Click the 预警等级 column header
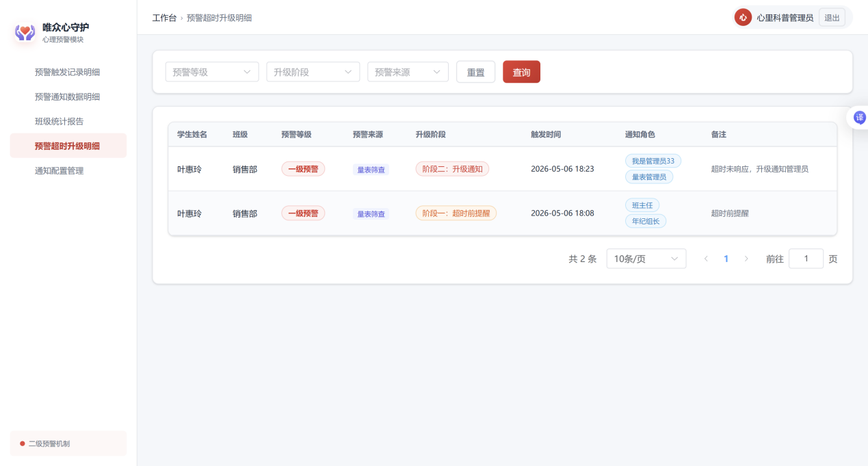 pyautogui.click(x=297, y=135)
